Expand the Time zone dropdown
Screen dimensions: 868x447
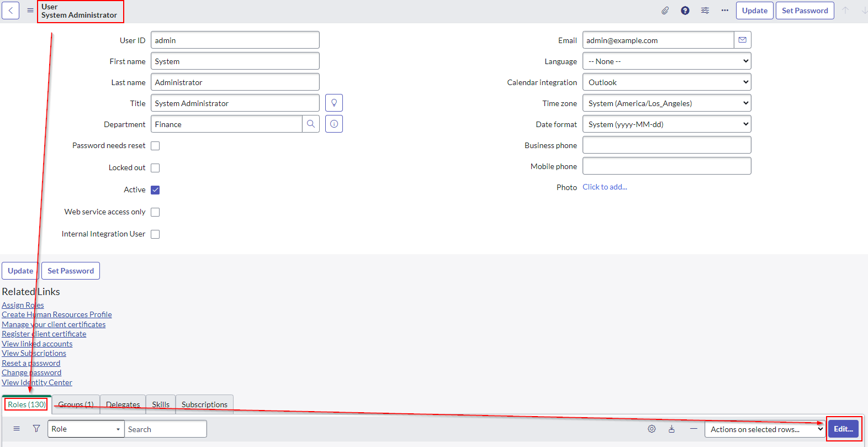[x=666, y=103]
